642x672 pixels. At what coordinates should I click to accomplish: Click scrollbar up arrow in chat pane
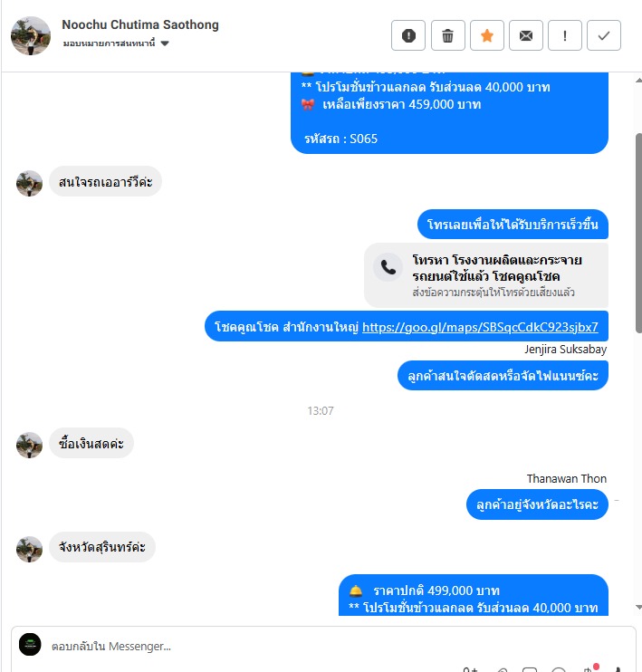tap(638, 80)
